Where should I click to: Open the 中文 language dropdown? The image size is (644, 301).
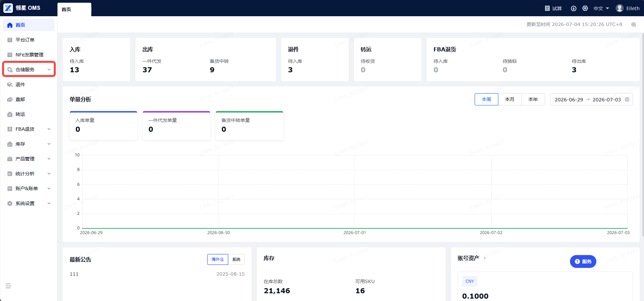pos(601,8)
